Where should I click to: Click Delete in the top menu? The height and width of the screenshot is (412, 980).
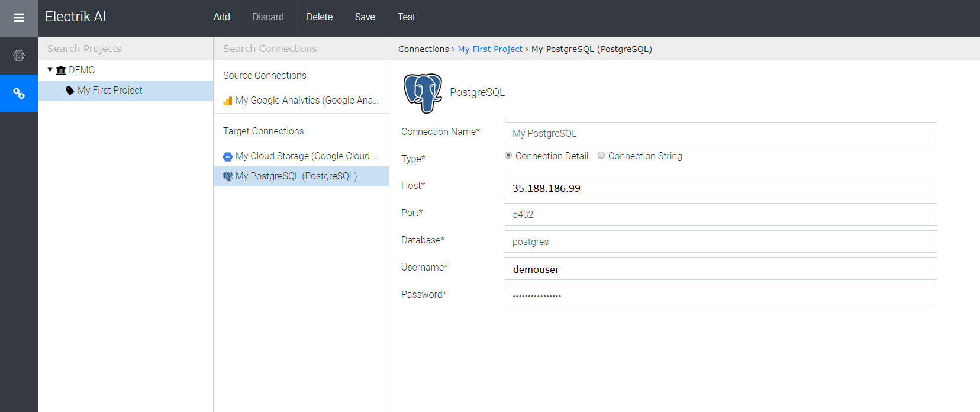[320, 17]
